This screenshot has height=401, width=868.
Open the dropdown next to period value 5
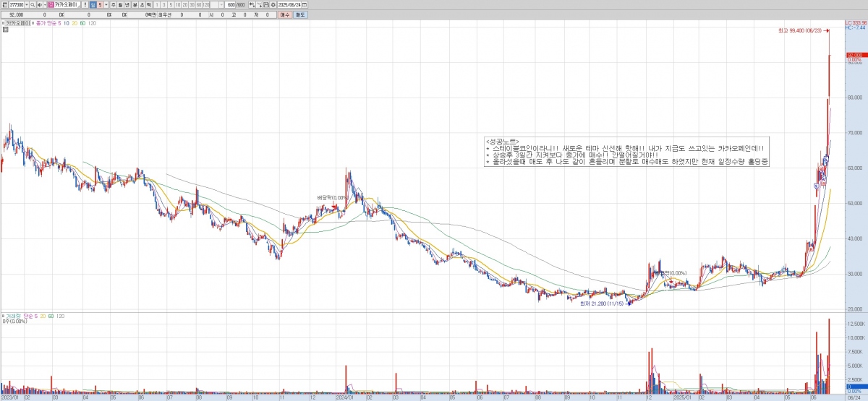[106, 4]
